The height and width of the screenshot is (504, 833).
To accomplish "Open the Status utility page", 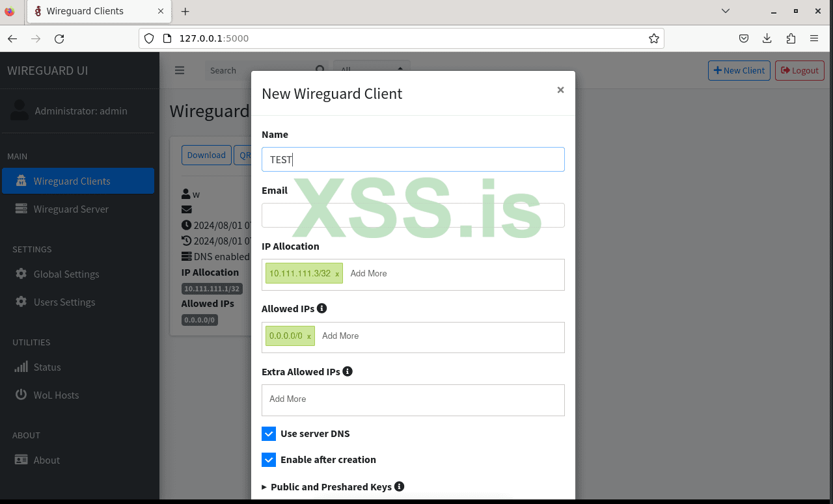I will tap(78, 367).
